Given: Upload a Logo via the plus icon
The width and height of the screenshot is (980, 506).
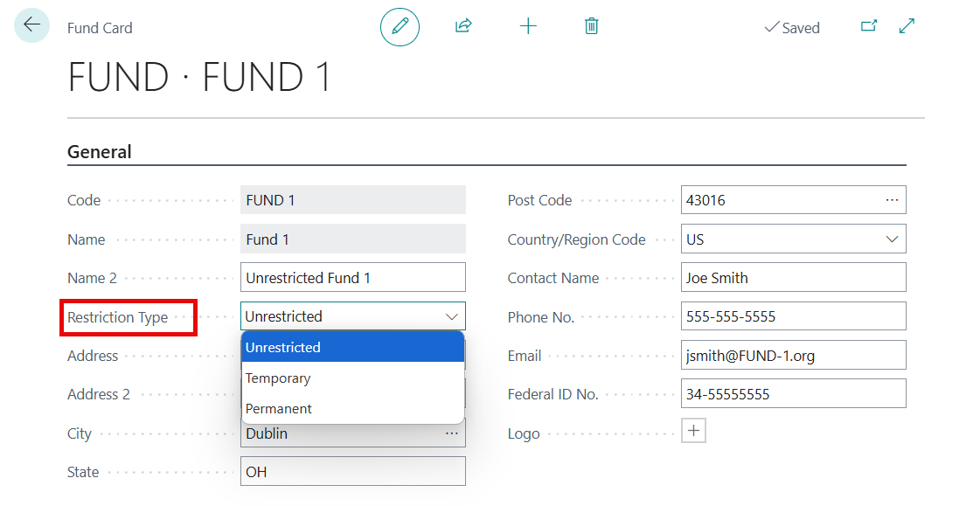Looking at the screenshot, I should pyautogui.click(x=693, y=430).
